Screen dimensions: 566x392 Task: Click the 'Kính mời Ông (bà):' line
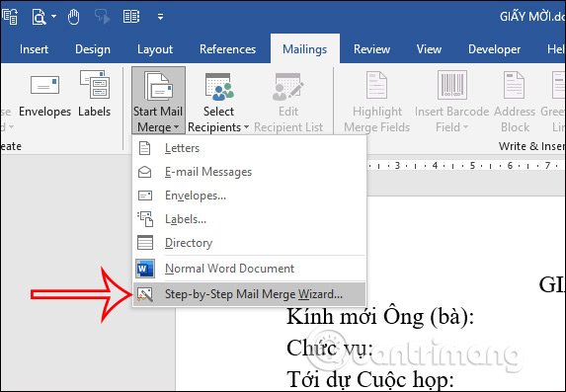point(380,317)
